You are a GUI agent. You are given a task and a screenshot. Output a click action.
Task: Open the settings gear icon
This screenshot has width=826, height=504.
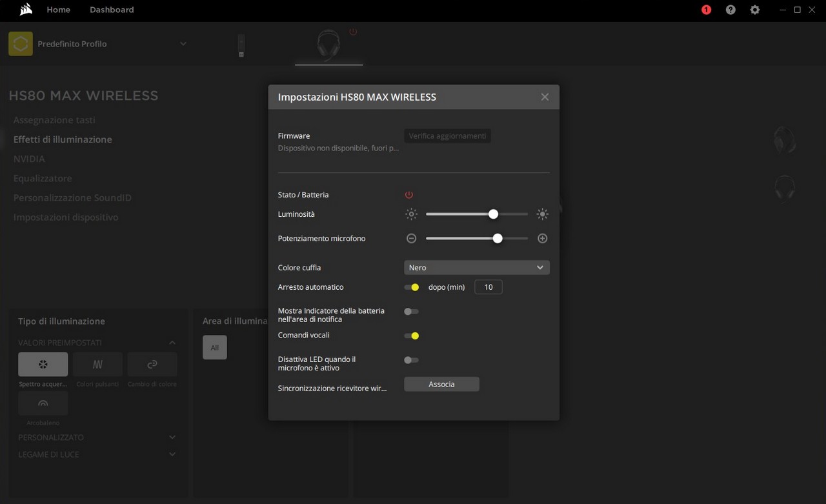754,10
